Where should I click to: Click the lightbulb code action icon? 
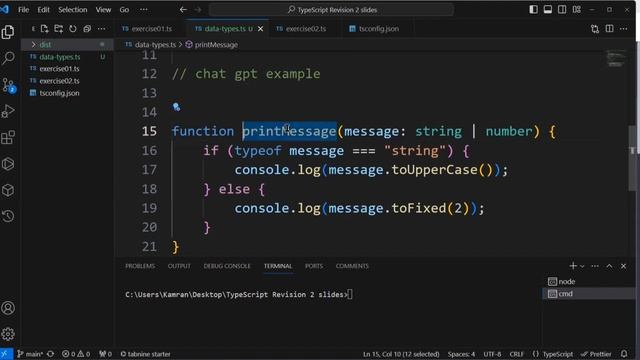176,107
